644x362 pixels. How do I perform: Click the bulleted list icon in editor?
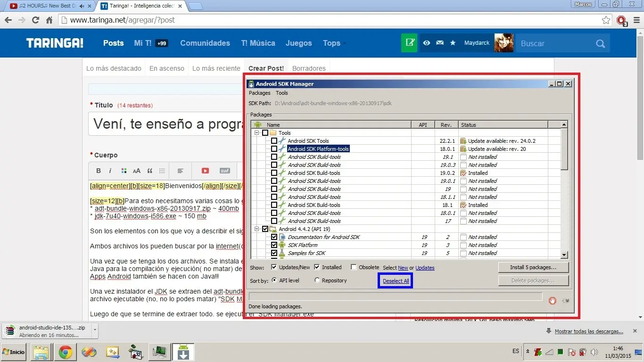coord(162,171)
